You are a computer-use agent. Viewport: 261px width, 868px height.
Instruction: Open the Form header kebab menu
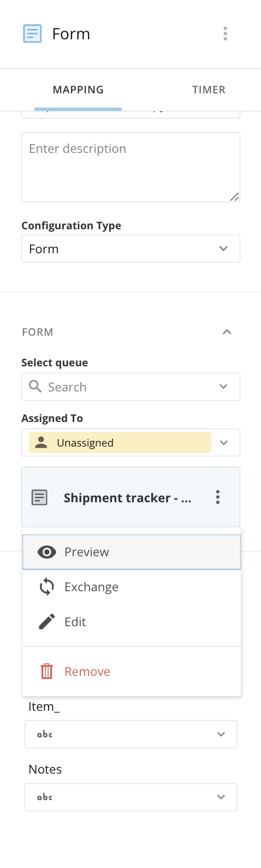(x=225, y=34)
